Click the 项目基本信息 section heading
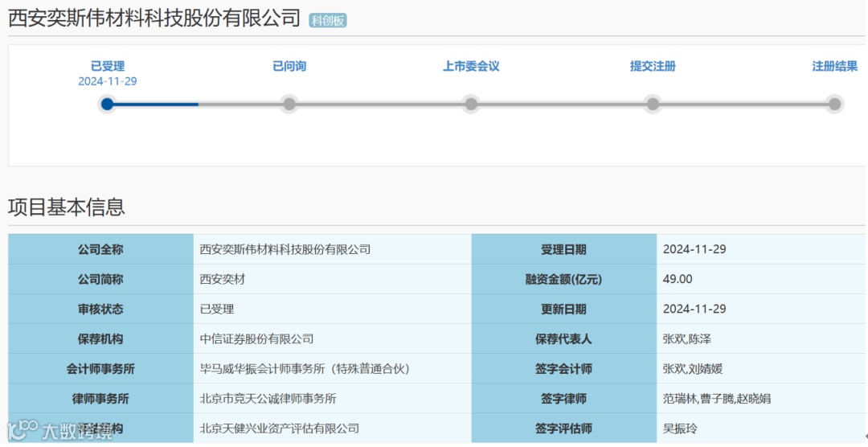868x447 pixels. tap(67, 207)
